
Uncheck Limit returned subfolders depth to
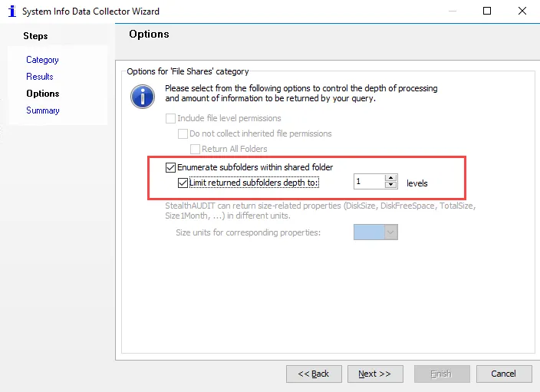(183, 183)
